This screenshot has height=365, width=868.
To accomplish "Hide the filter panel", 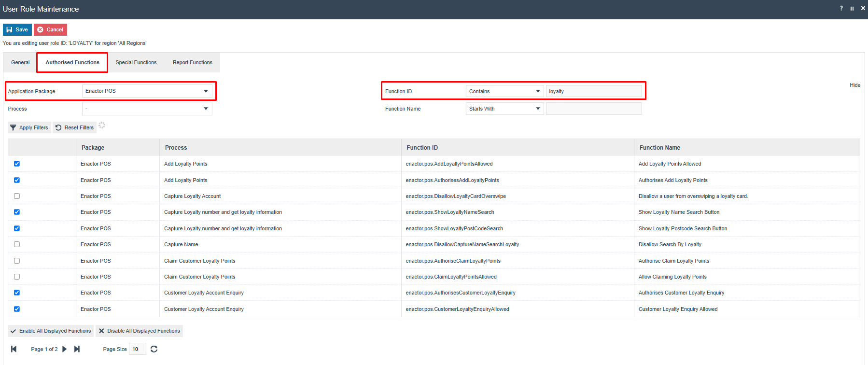I will pos(855,85).
